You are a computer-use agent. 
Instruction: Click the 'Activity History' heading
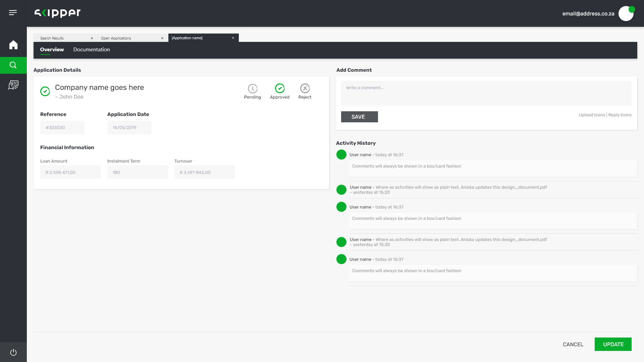click(x=356, y=143)
